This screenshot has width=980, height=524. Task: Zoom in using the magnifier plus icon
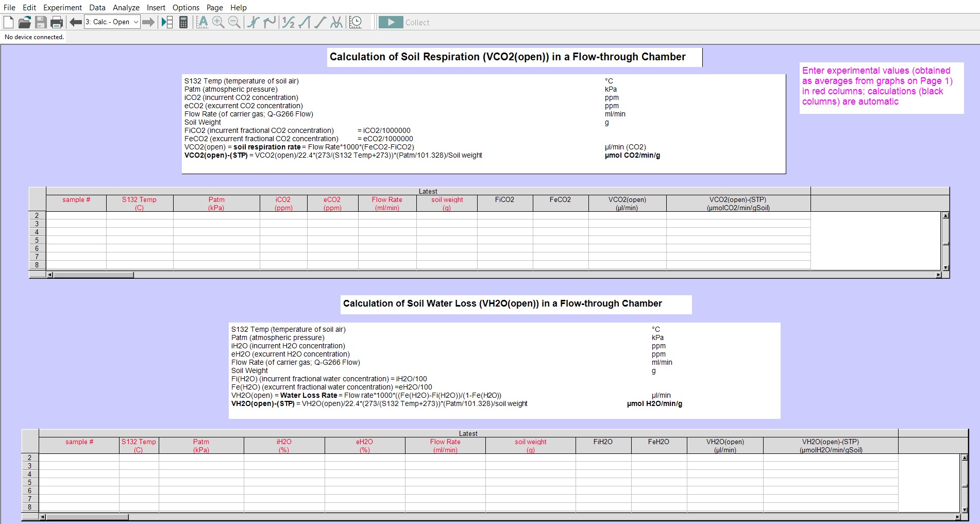tap(218, 22)
